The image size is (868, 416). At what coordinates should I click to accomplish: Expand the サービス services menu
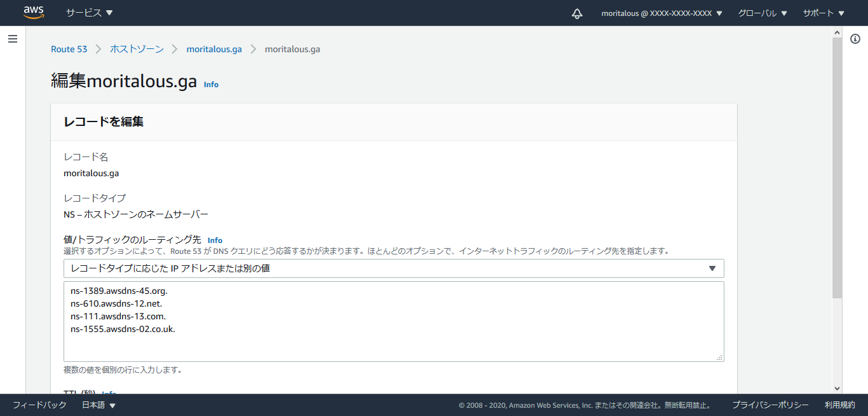pos(89,13)
